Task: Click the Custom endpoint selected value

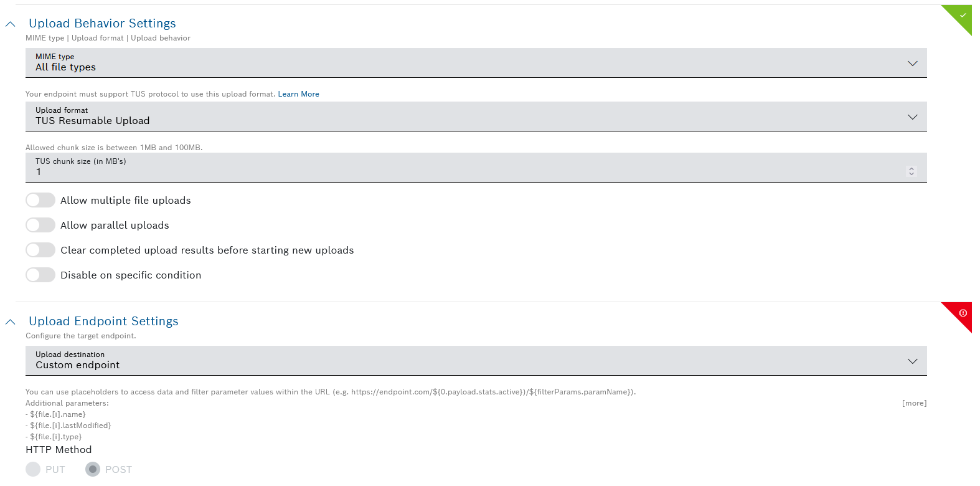Action: 77,365
